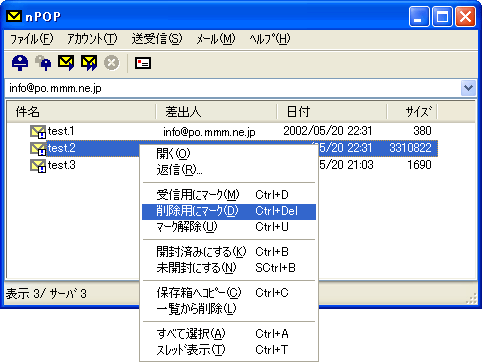
Task: Sort by the サイズ column header
Action: point(412,111)
